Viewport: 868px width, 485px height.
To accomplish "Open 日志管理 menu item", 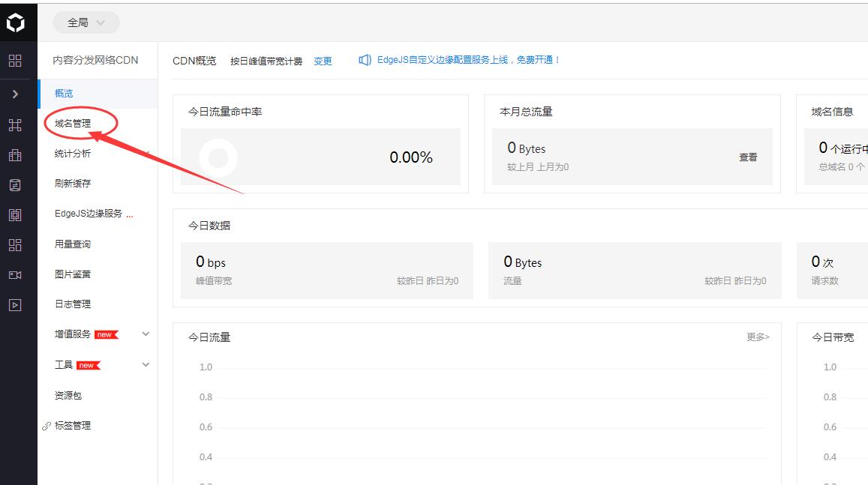I will (x=73, y=304).
